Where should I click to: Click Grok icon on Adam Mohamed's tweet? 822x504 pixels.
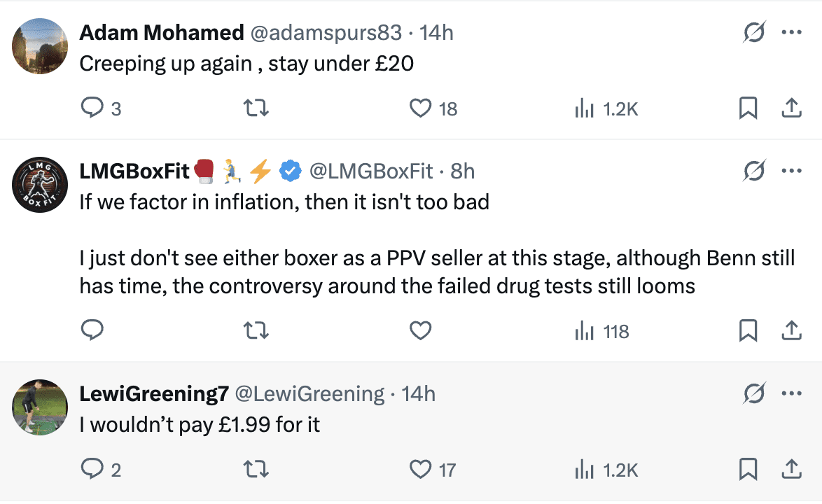point(753,32)
